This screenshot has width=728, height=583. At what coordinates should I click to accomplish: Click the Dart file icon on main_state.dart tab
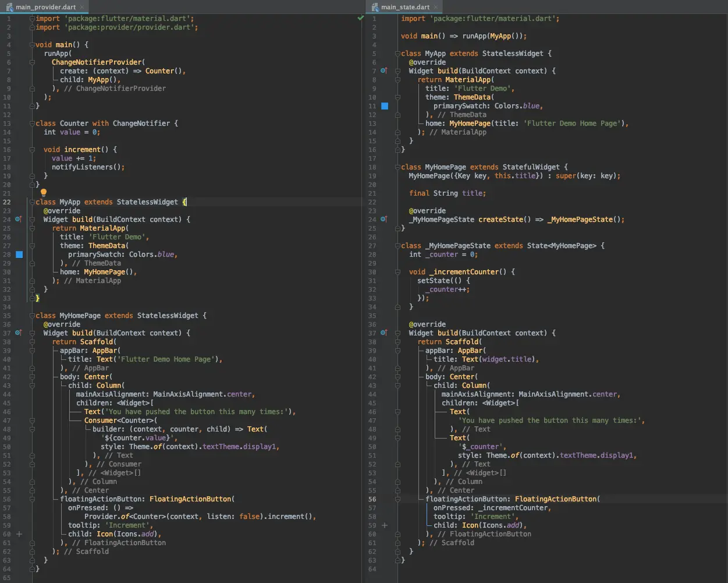[x=375, y=7]
